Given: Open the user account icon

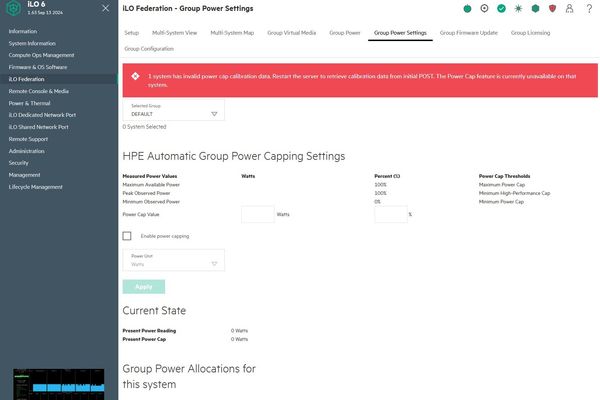Looking at the screenshot, I should pos(569,8).
